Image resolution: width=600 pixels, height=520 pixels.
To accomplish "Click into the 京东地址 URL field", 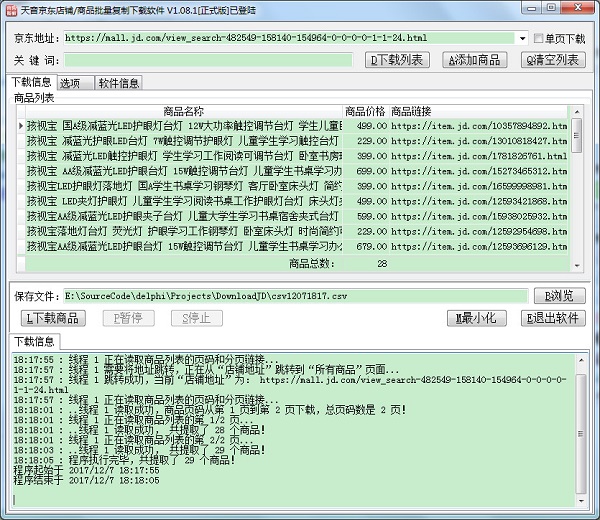I will coord(289,38).
